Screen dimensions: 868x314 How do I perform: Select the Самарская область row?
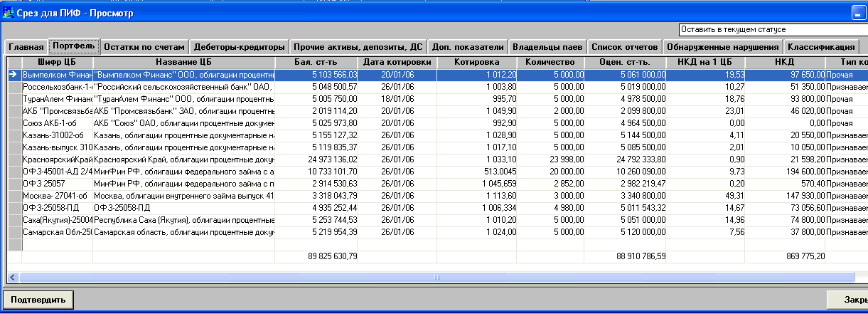click(x=438, y=231)
